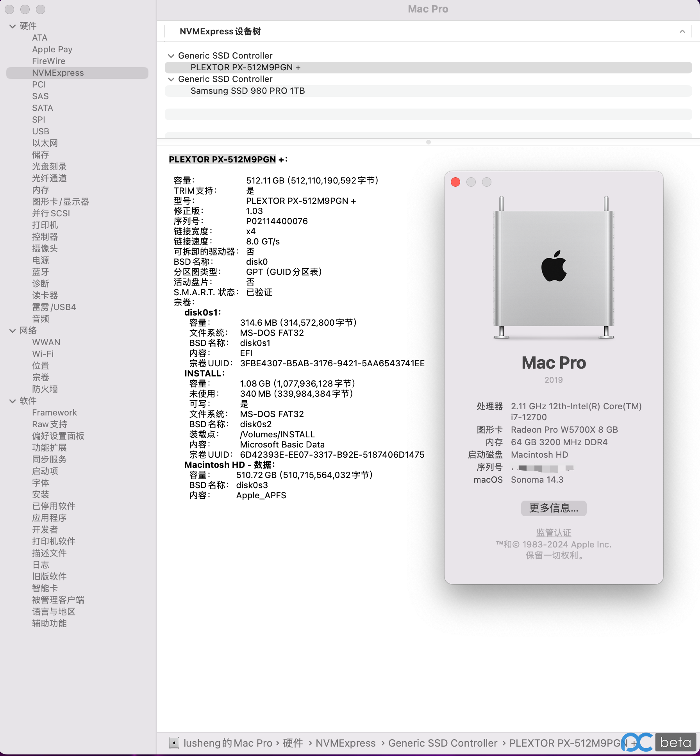The image size is (700, 756).
Task: Collapse the 硬件 hardware section
Action: pos(12,26)
